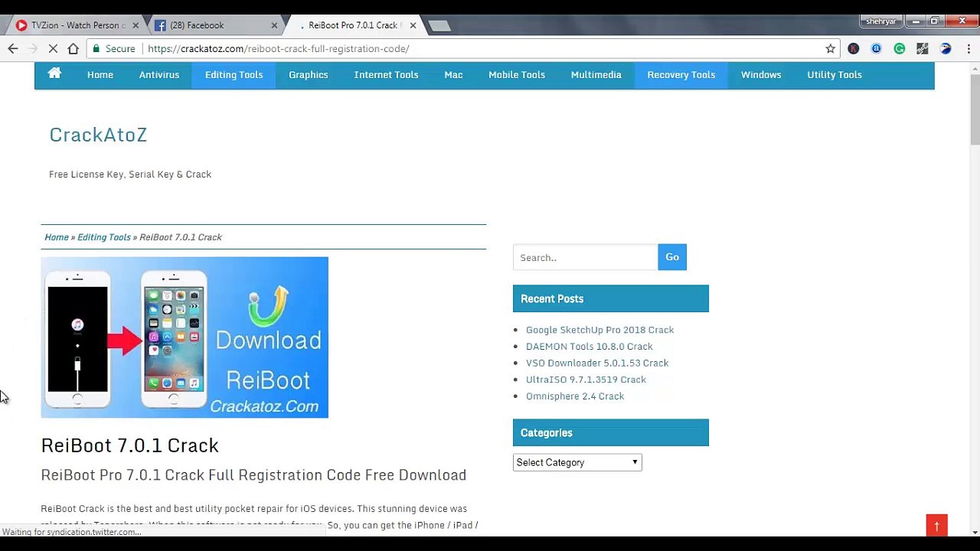Follow the Home breadcrumb link
This screenshot has height=551, width=980.
point(57,237)
